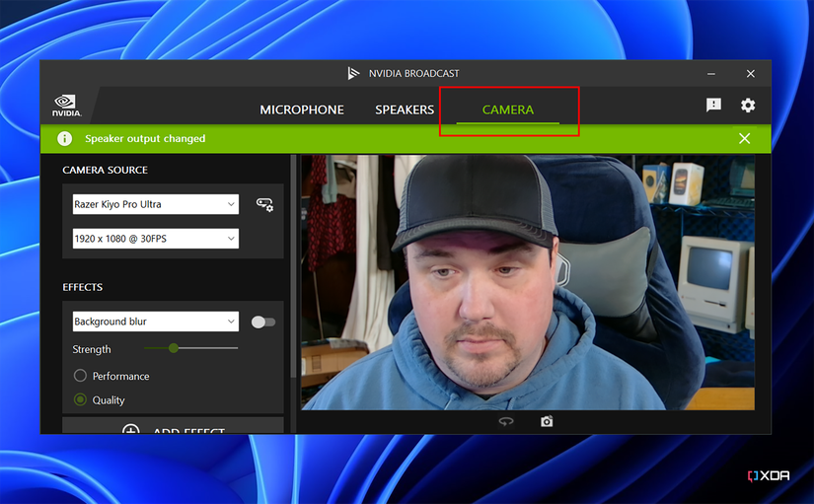Dismiss the Speaker output changed notification

744,139
